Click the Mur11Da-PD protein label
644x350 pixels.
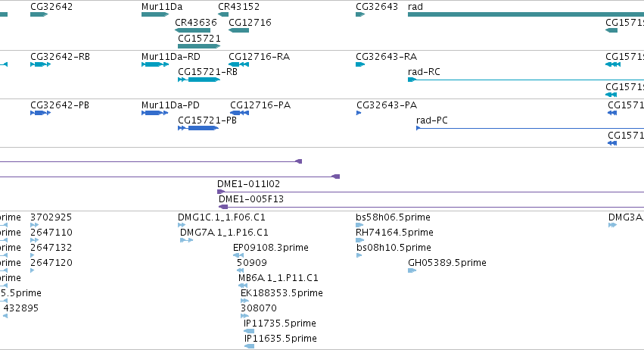point(170,105)
